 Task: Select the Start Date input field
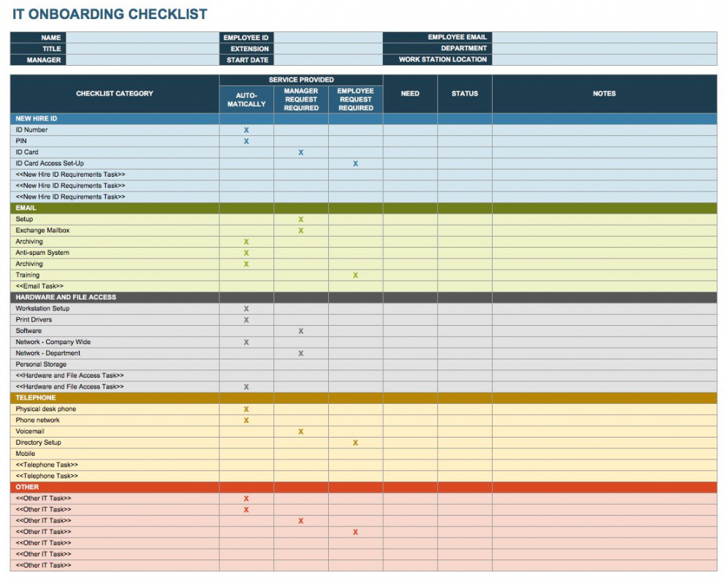[328, 60]
